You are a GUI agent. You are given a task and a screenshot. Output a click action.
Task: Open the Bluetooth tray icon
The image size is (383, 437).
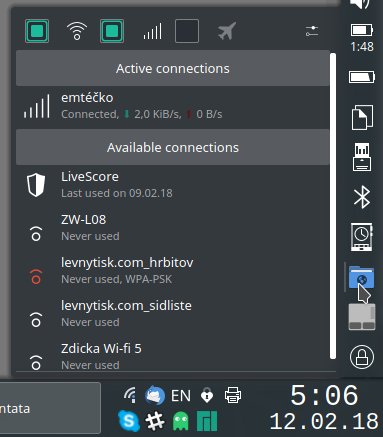click(x=362, y=197)
